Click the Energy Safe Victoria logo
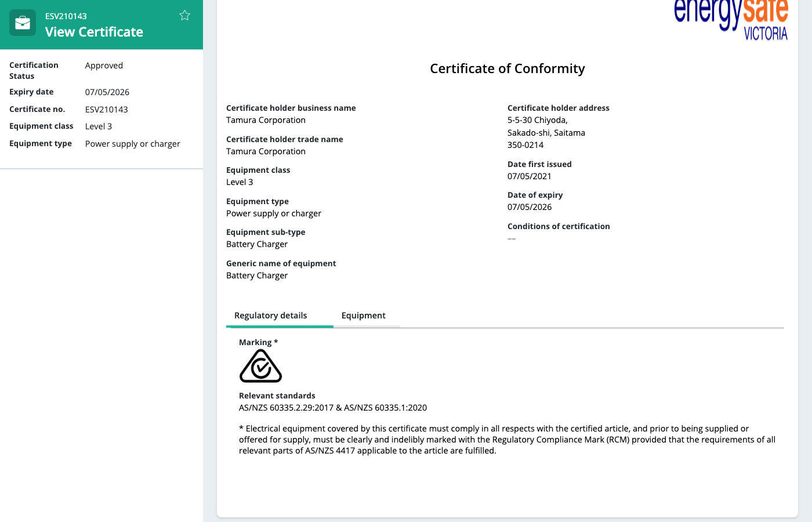Image resolution: width=812 pixels, height=522 pixels. [x=731, y=19]
